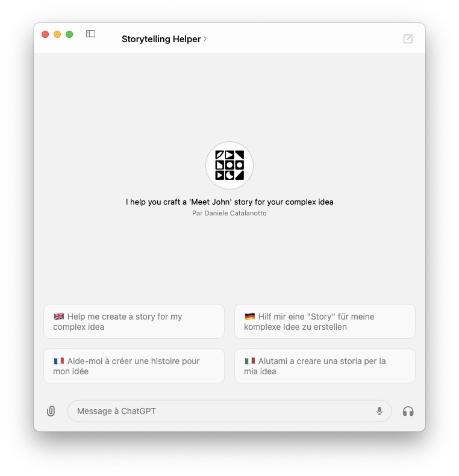Toggle the sidebar panel icon
This screenshot has width=459, height=476.
tap(90, 34)
